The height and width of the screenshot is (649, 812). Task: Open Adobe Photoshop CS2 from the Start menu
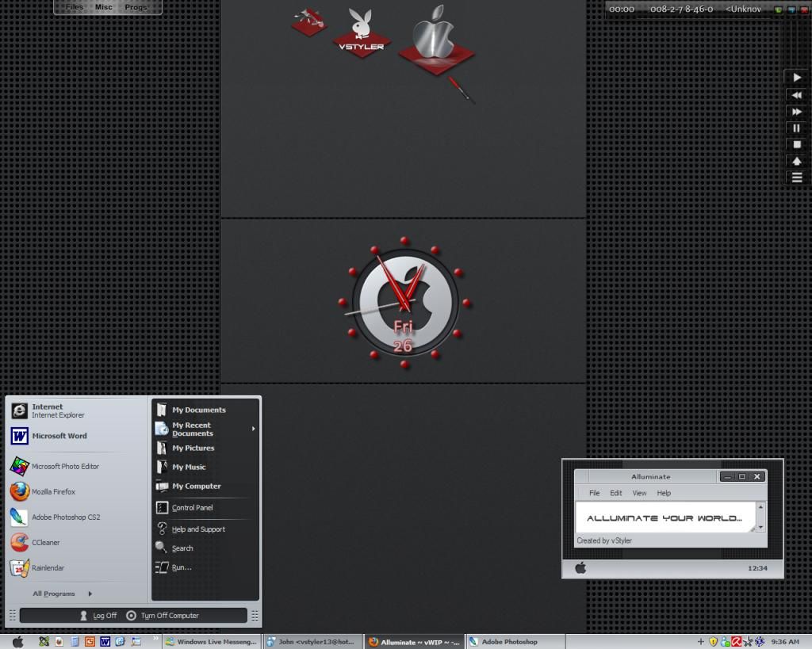pyautogui.click(x=56, y=517)
